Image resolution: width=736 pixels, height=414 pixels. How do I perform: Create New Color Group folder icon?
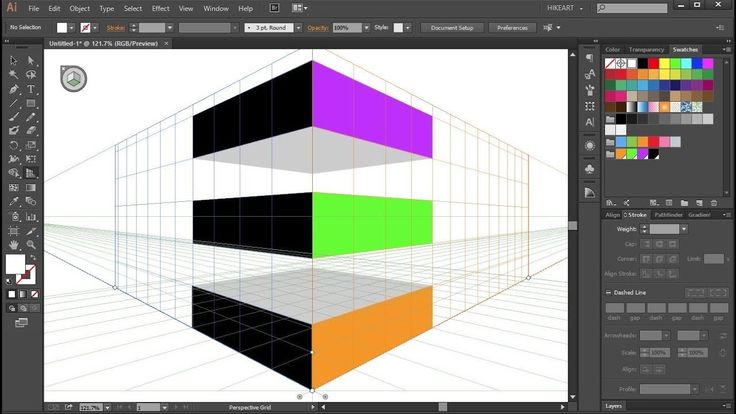coord(684,203)
